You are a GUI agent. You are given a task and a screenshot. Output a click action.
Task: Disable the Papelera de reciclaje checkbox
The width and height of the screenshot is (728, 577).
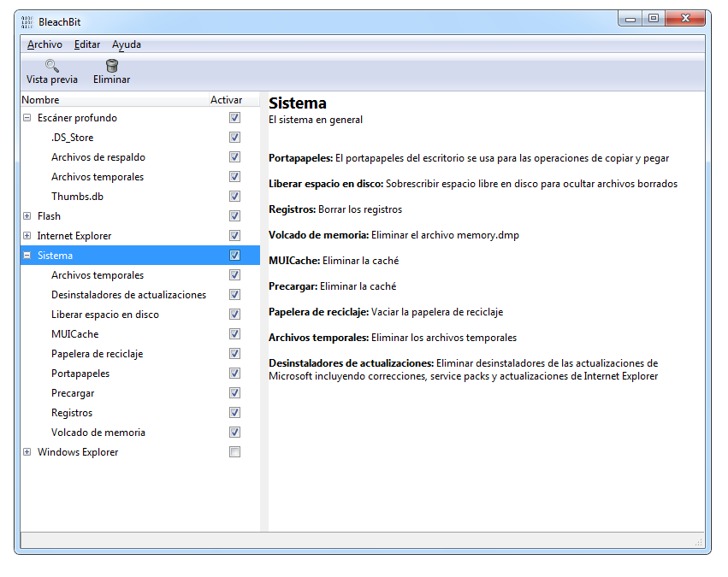[234, 353]
